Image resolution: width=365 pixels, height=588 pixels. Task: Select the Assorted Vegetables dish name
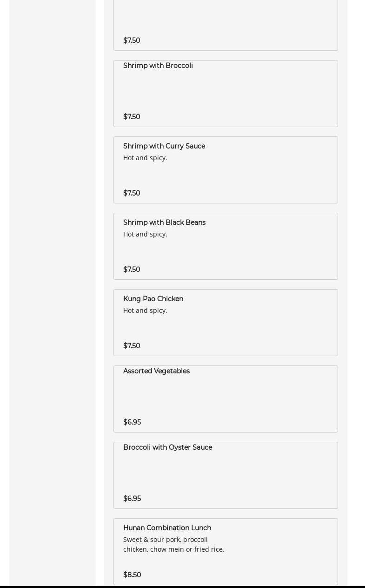click(x=156, y=371)
